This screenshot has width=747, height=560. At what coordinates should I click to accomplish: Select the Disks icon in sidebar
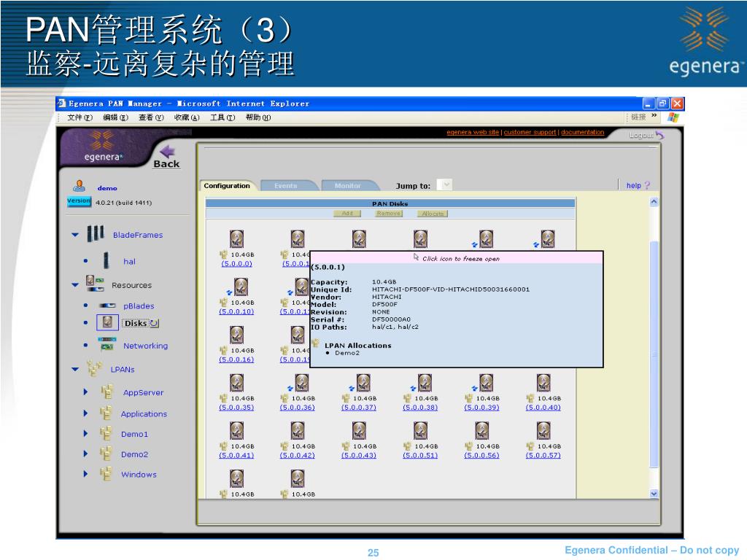(x=107, y=322)
